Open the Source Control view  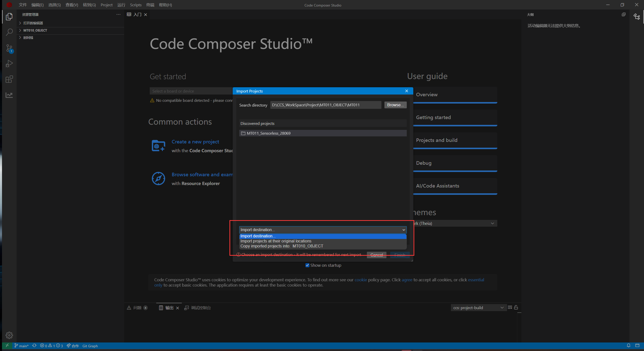9,48
